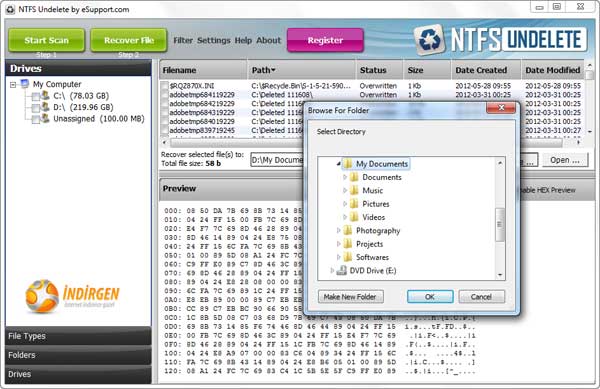
Task: Check the $RQZ870X.INI file checkbox
Action: 165,86
